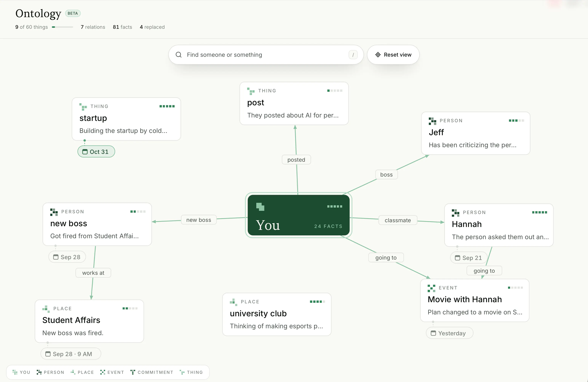Image resolution: width=588 pixels, height=382 pixels.
Task: Click the things progress bar in header
Action: pos(62,27)
